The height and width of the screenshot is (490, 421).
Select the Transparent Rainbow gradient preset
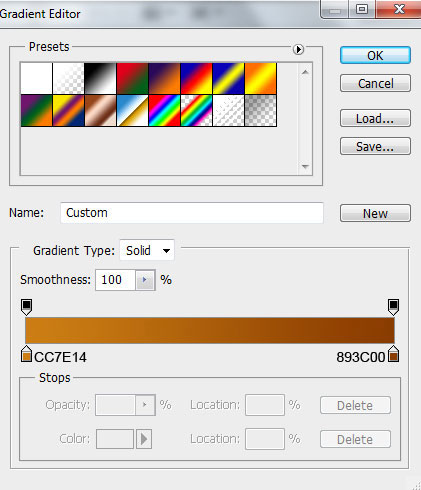click(x=196, y=110)
